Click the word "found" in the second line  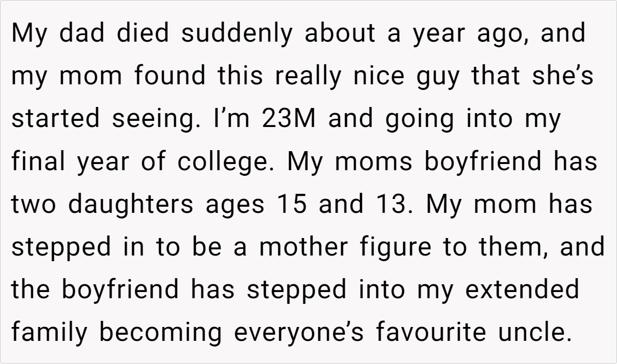(x=171, y=76)
